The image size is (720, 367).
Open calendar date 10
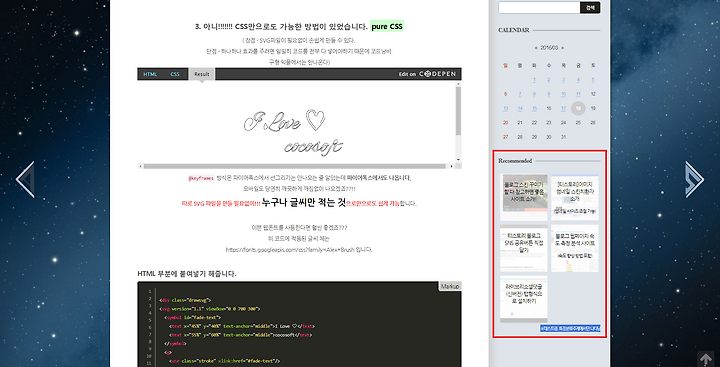[563, 94]
